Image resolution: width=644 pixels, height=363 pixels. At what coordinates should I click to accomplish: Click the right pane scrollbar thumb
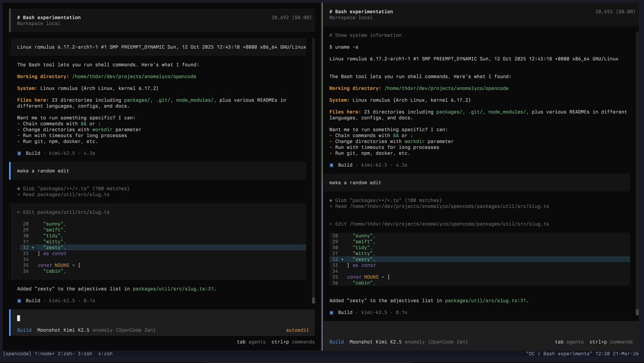pyautogui.click(x=637, y=312)
